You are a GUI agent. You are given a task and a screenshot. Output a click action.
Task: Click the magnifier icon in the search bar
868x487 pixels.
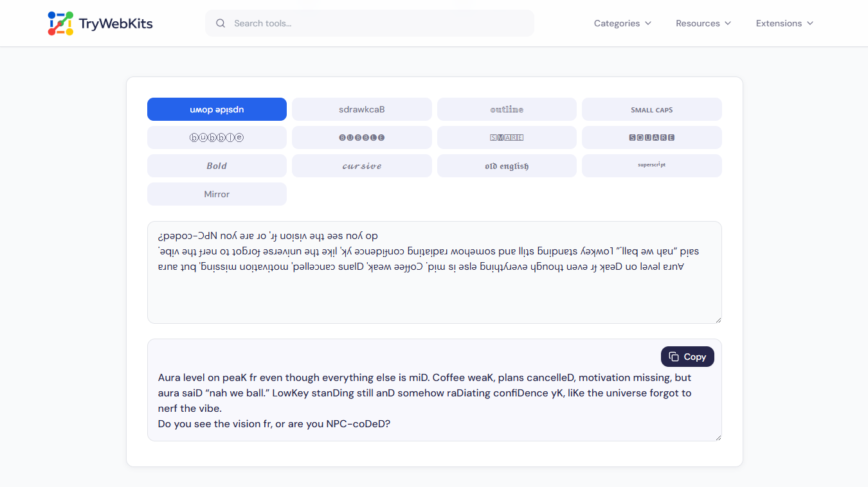221,23
